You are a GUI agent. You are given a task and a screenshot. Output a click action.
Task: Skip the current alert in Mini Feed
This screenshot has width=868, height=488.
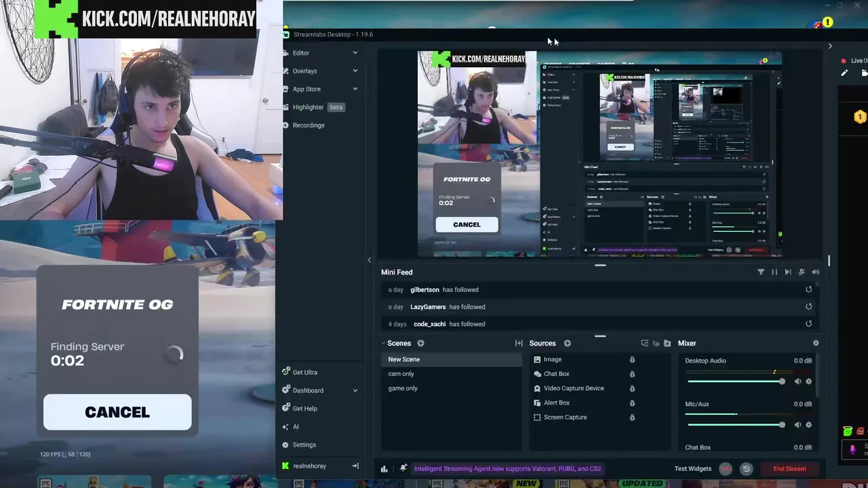point(788,272)
